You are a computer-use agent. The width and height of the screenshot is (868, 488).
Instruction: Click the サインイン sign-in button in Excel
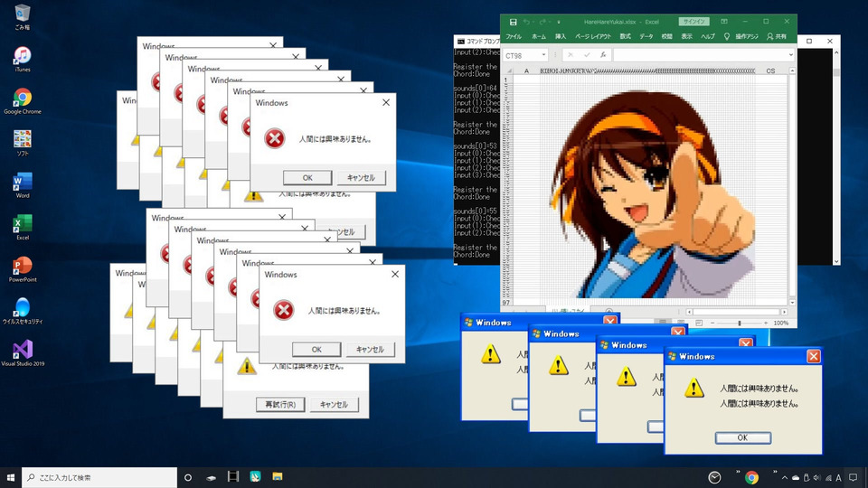(693, 22)
